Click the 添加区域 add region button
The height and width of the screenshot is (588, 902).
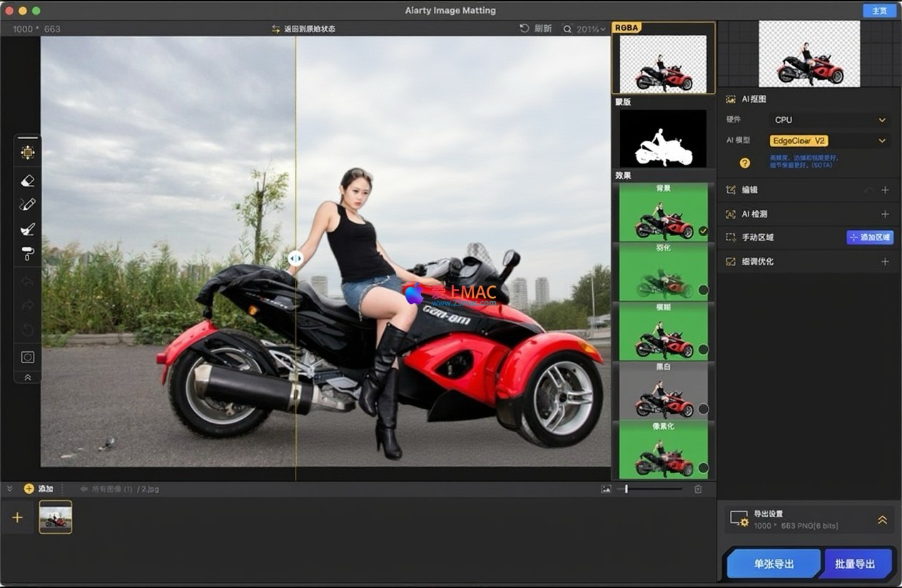point(869,238)
